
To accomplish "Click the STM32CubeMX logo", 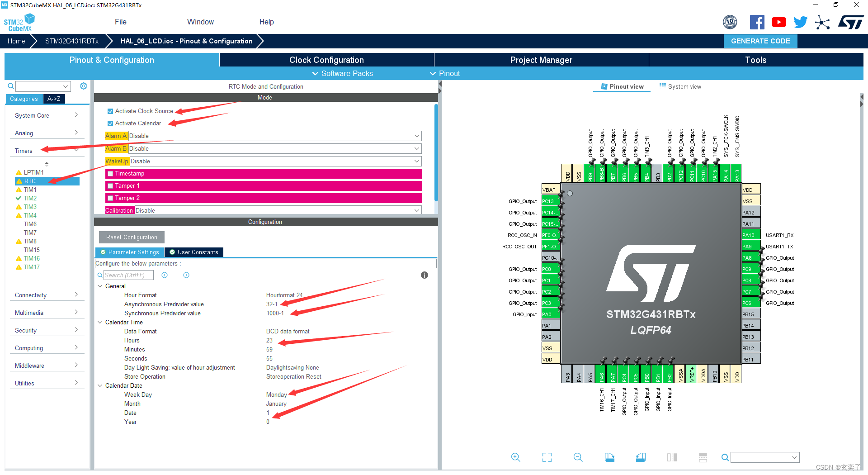I will pyautogui.click(x=19, y=23).
